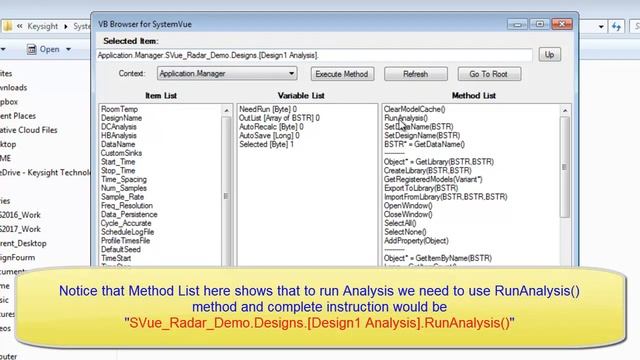Select ExportToLibrary(BSTR) method
Viewport: 640px width, 360px height.
[x=421, y=188]
